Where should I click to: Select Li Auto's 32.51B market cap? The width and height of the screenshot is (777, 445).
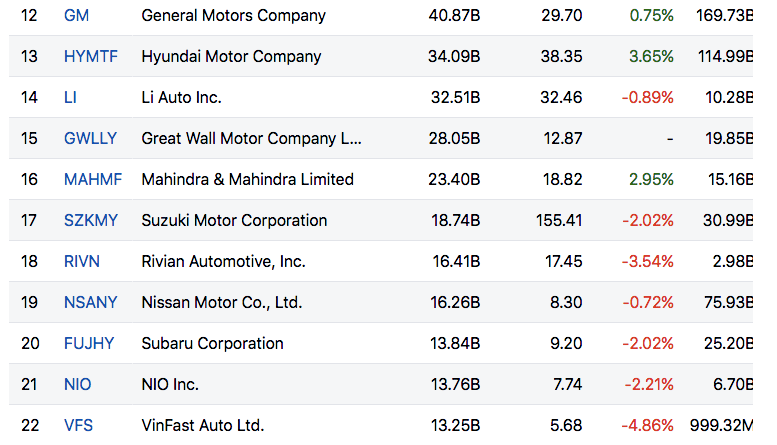(x=454, y=98)
